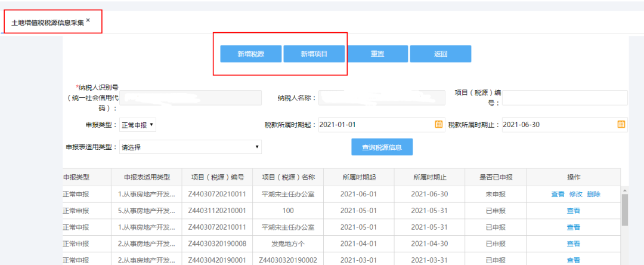
Task: Click the 纳税人名称 input field
Action: click(382, 98)
